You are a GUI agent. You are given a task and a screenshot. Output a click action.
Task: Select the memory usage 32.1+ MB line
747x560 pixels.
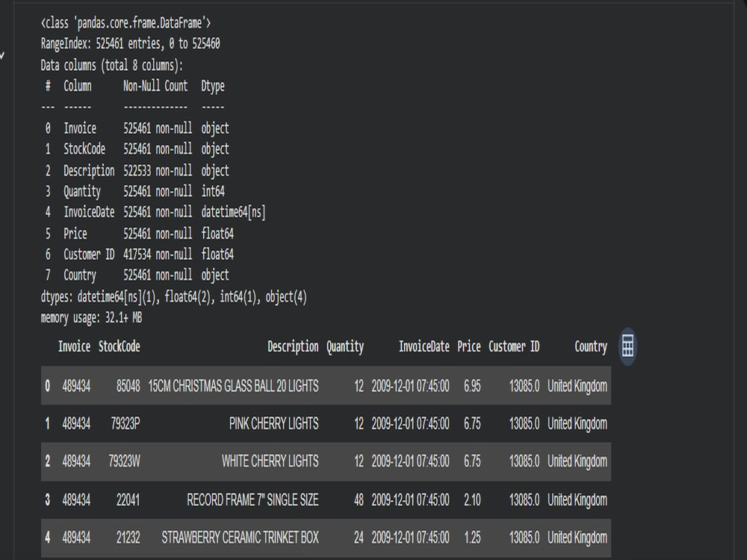click(x=91, y=317)
